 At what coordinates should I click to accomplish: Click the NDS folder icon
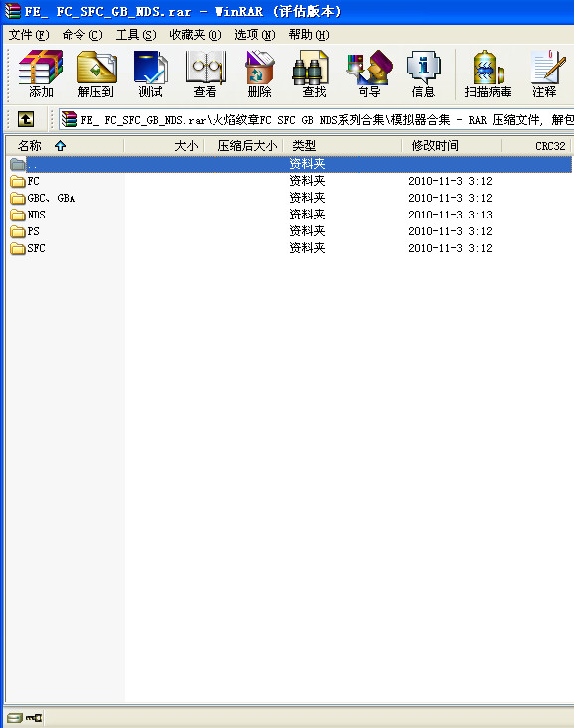(x=18, y=215)
